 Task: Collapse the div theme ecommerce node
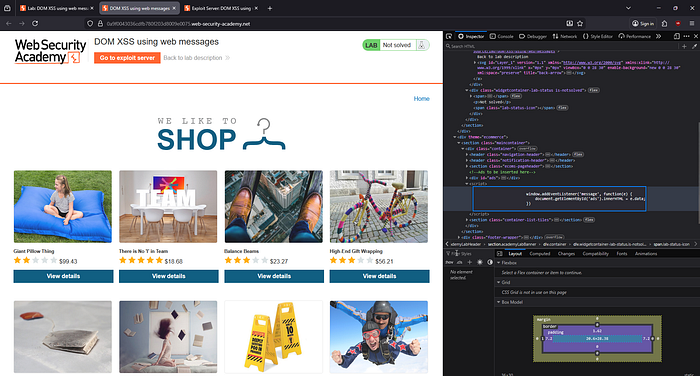455,137
